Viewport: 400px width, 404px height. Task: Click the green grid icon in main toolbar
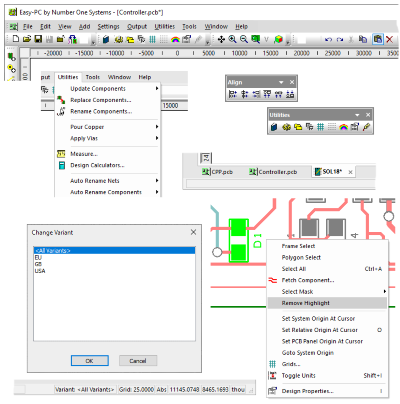coord(152,39)
